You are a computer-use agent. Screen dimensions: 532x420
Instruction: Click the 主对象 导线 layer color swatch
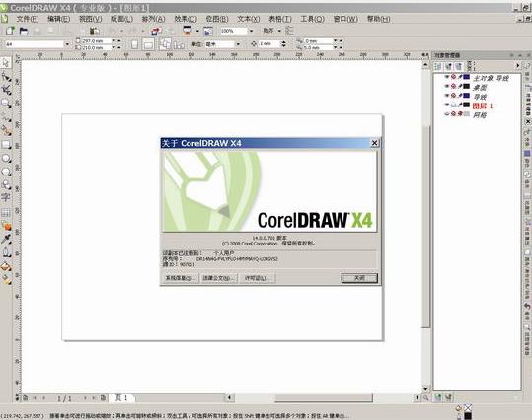pyautogui.click(x=467, y=77)
